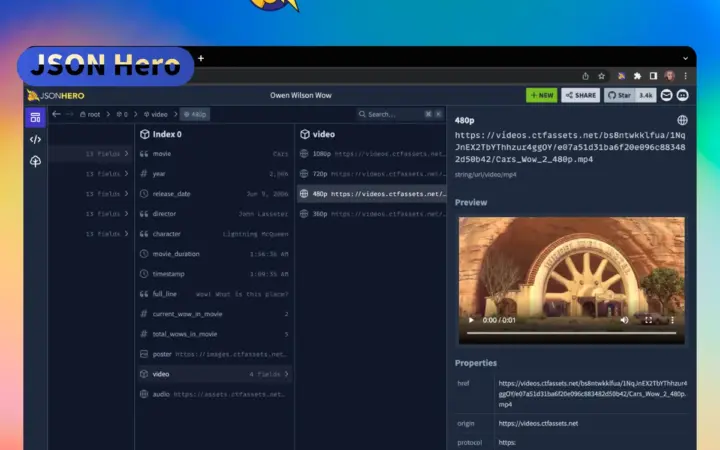Click the GitHub Star button

click(x=620, y=95)
